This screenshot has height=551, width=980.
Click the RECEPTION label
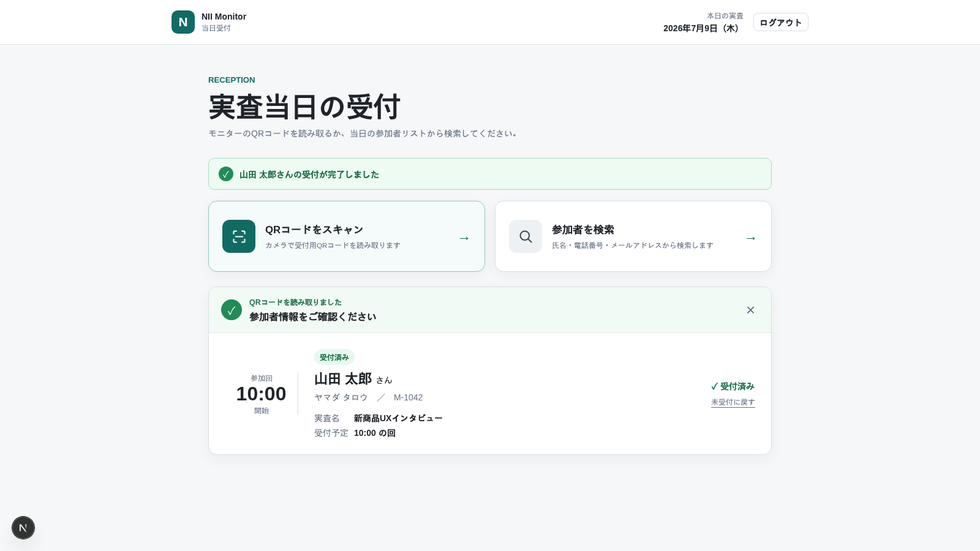[x=232, y=80]
